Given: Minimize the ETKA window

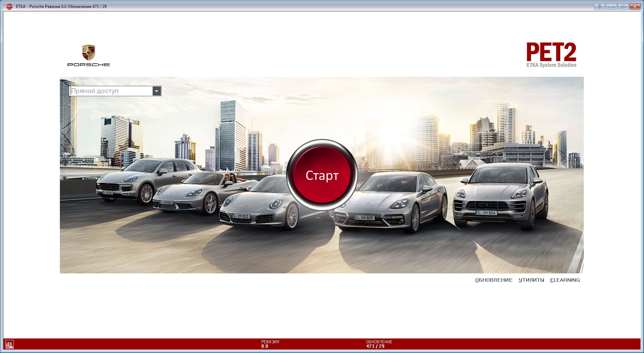Looking at the screenshot, I should (x=611, y=7).
